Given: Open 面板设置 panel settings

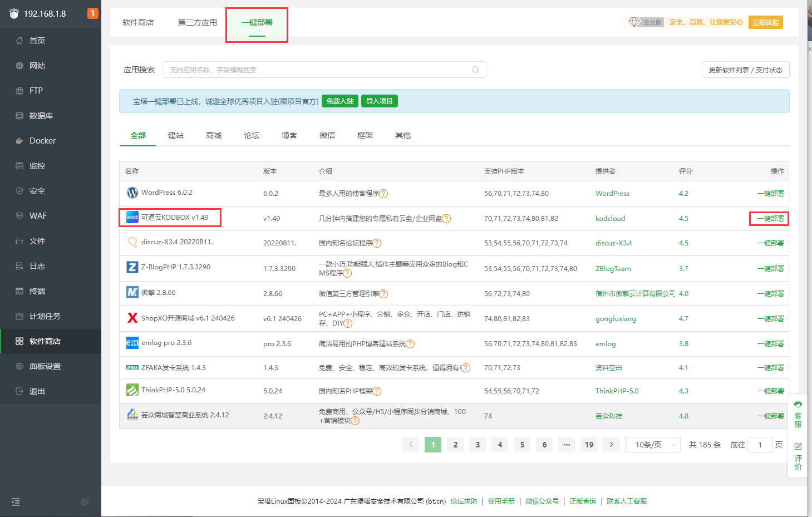Looking at the screenshot, I should click(x=50, y=366).
